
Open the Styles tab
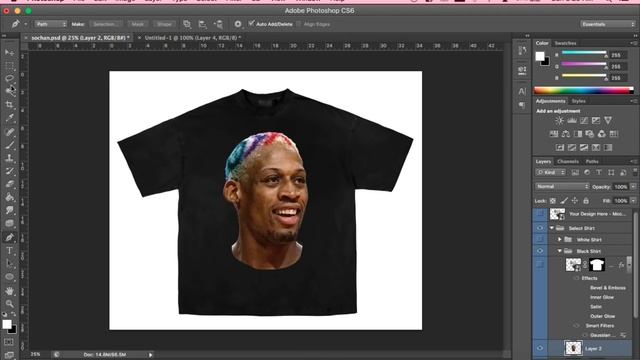(578, 101)
